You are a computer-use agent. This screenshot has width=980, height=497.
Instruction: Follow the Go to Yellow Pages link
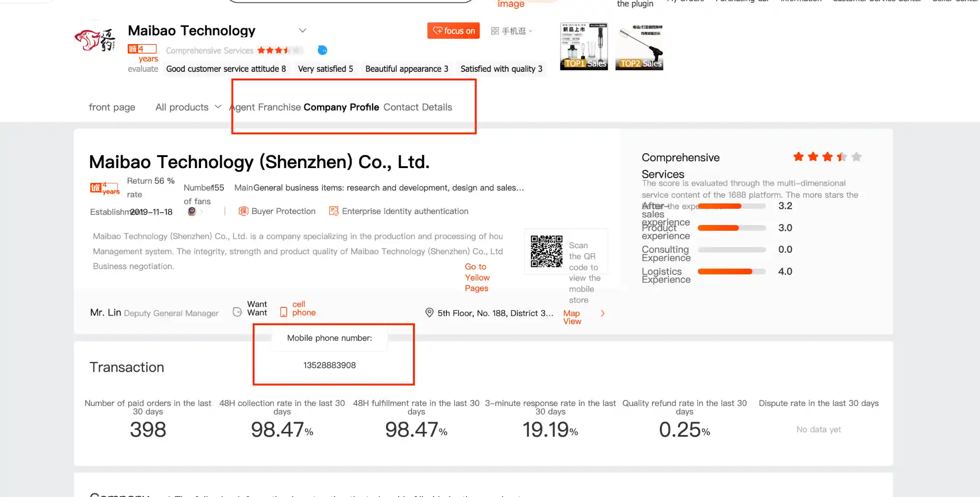477,277
